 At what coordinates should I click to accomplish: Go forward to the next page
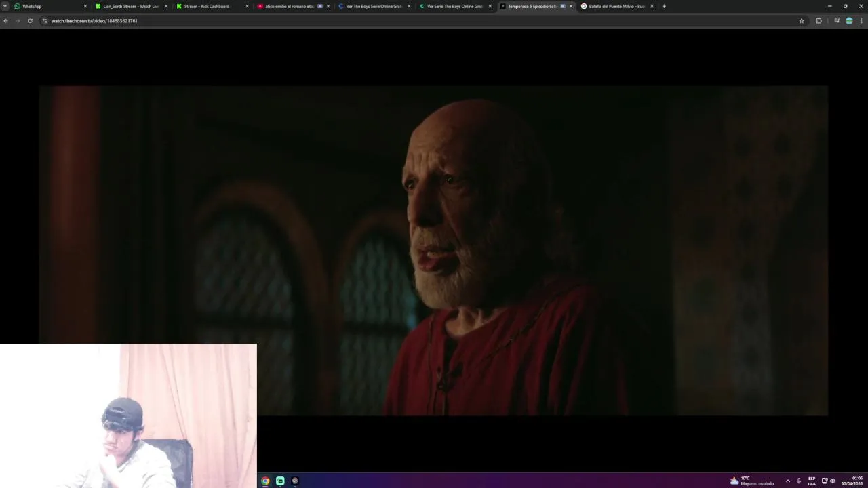(x=18, y=20)
